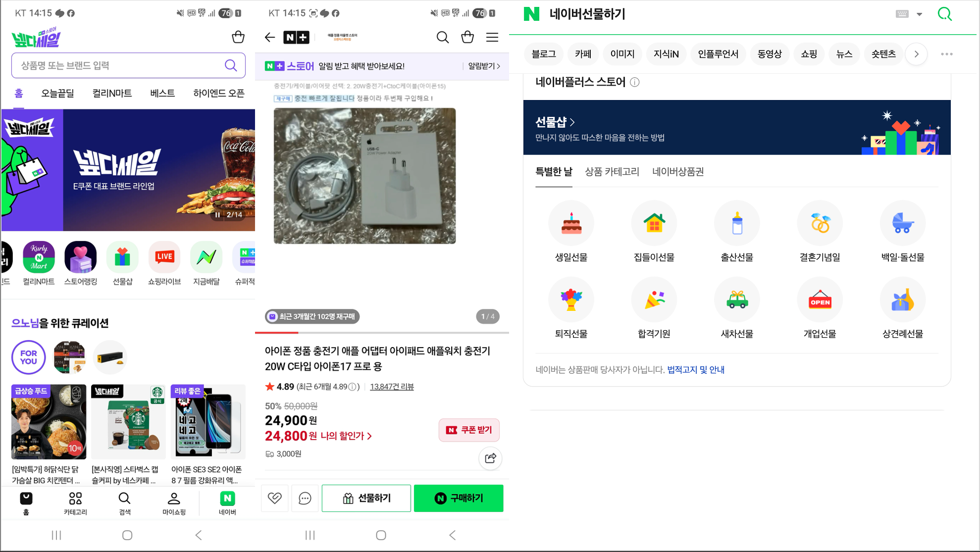Switch to the 상품 카테고리 tab
The width and height of the screenshot is (980, 552).
[x=612, y=172]
